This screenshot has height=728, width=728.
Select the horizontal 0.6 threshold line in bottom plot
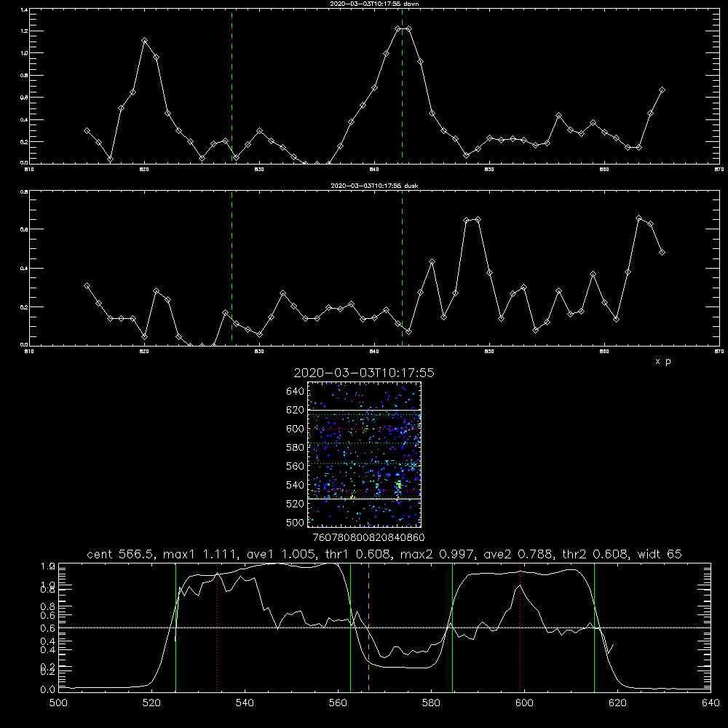point(384,628)
